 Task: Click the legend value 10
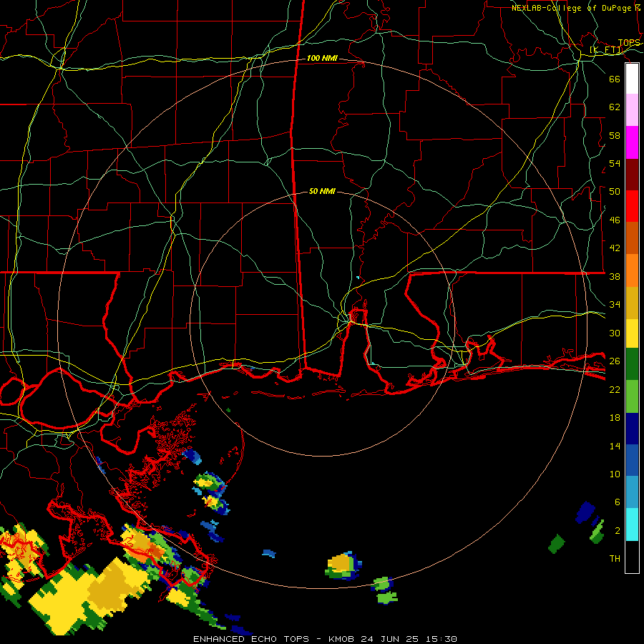tap(615, 474)
